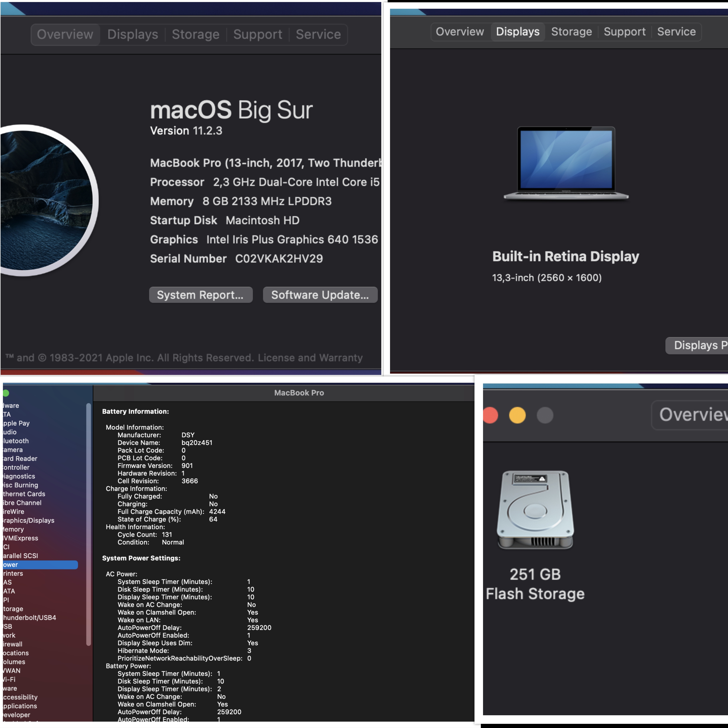The height and width of the screenshot is (728, 728).
Task: Open the Overview tab in the left window
Action: 65,34
